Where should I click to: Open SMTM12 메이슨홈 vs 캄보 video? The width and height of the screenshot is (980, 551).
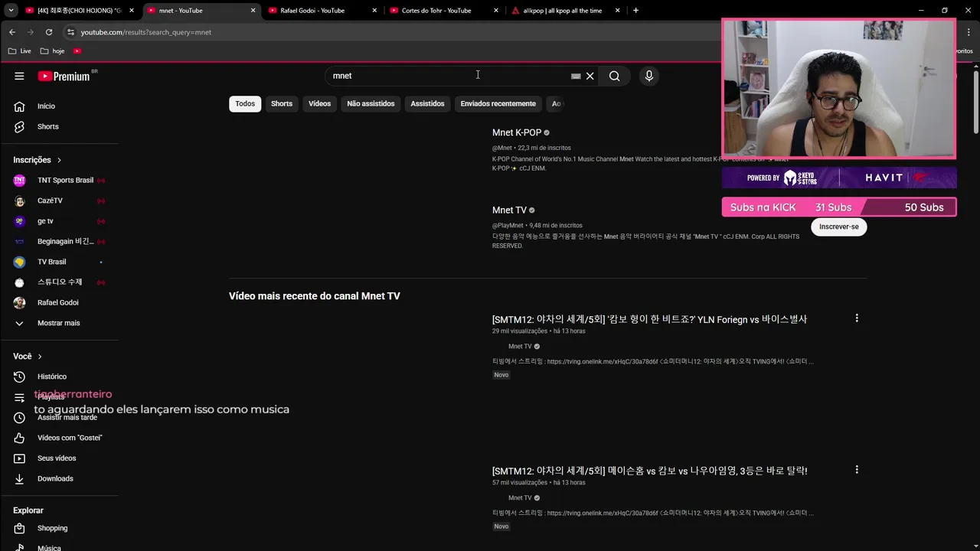[x=649, y=471]
